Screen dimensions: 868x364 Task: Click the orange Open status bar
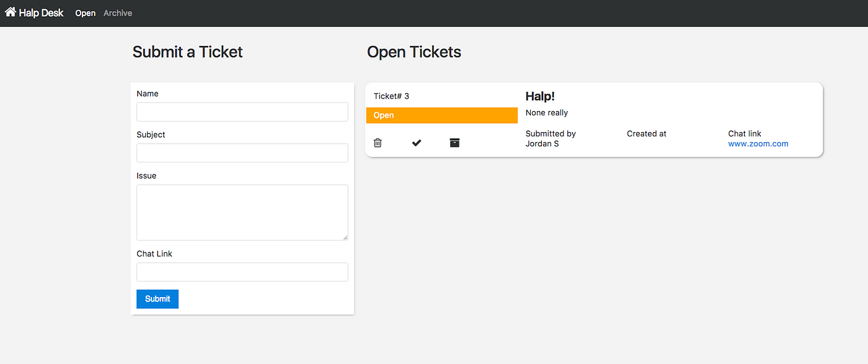[x=442, y=115]
